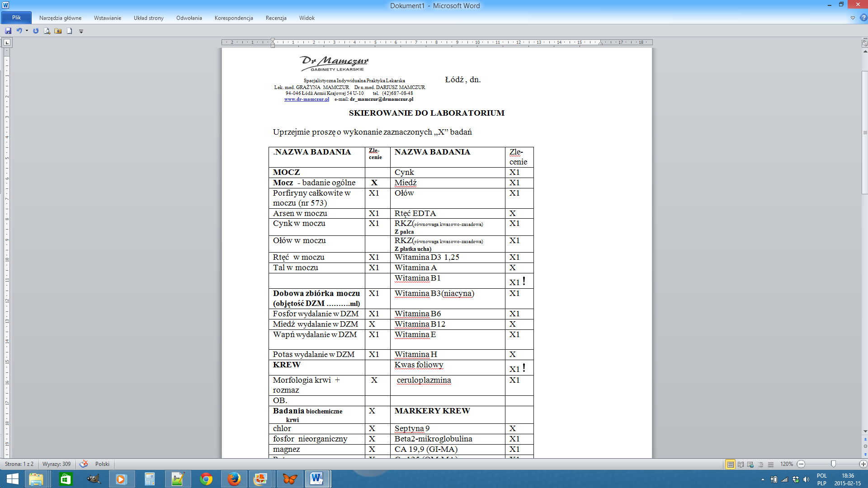This screenshot has width=868, height=488.
Task: Customize the quick access toolbar dropdown
Action: coord(81,31)
